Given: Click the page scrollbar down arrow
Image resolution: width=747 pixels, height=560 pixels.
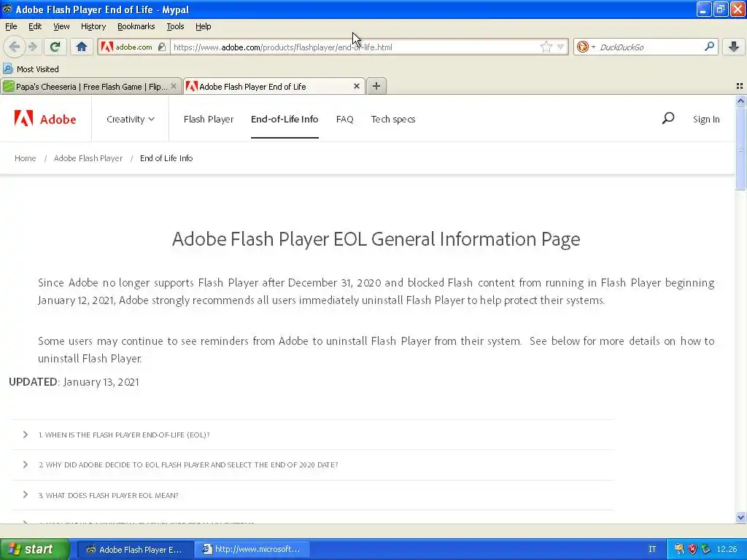Looking at the screenshot, I should pyautogui.click(x=740, y=517).
